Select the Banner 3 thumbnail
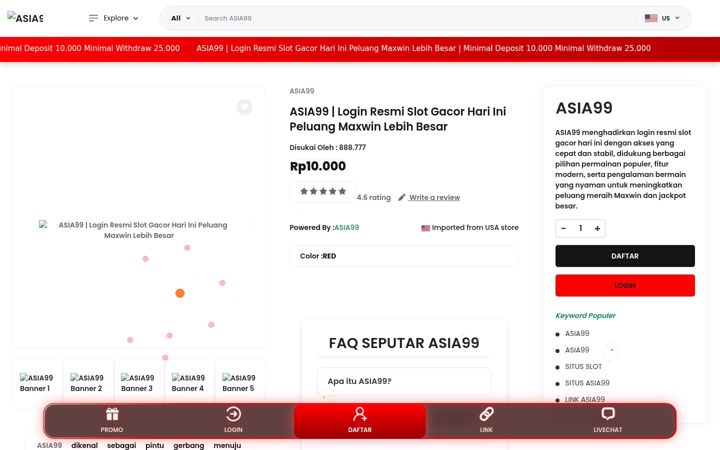720x450 pixels. pos(138,382)
